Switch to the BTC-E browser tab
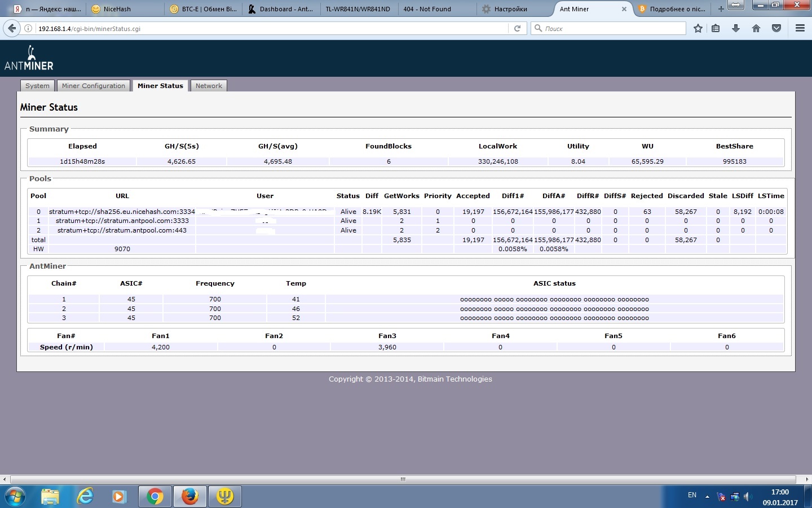 click(x=203, y=9)
